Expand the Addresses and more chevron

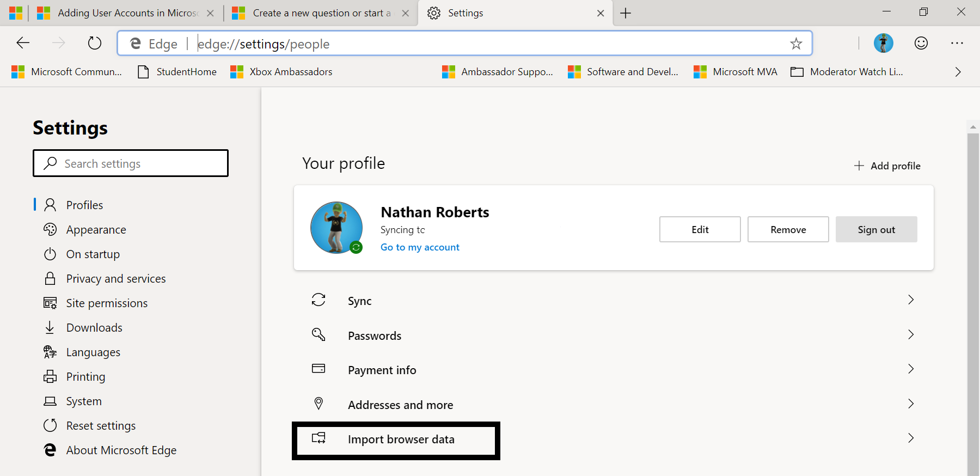point(911,404)
